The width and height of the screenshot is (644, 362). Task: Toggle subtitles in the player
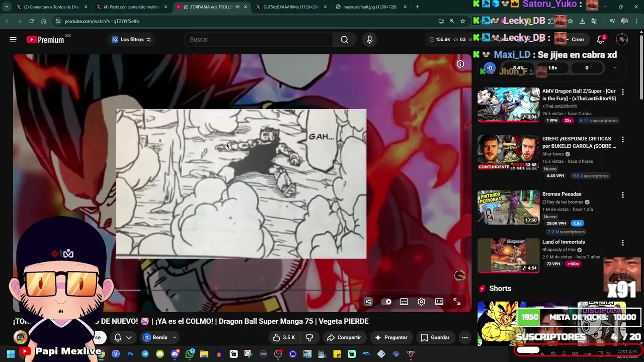pos(404,302)
